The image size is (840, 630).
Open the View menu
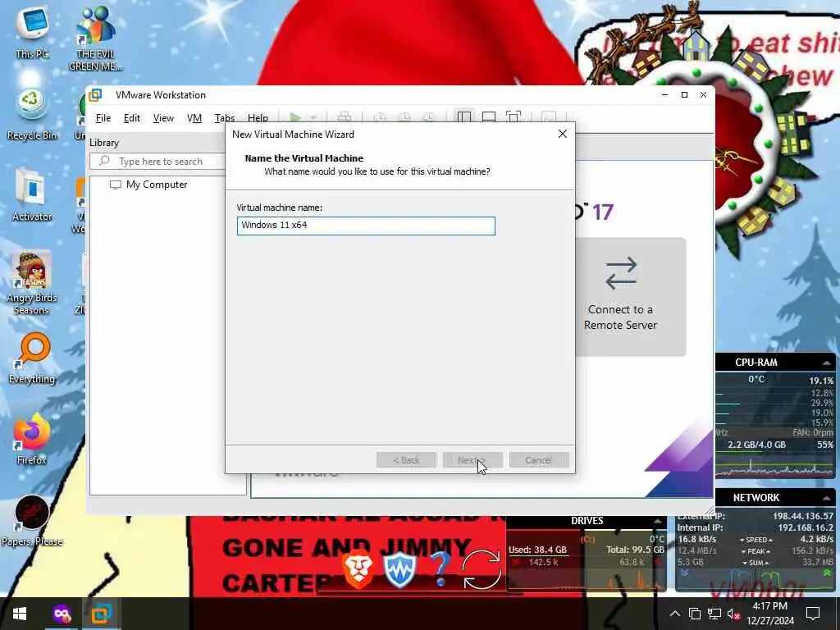coord(163,118)
